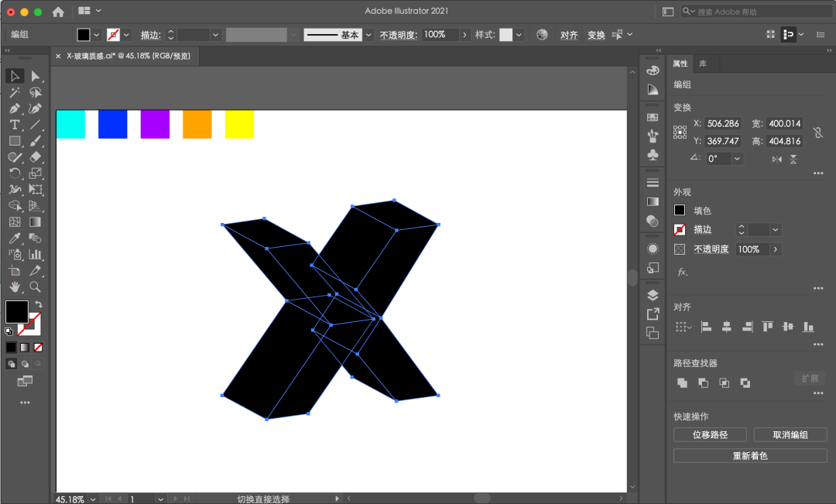
Task: Enable Draw Normal mode
Action: pyautogui.click(x=11, y=364)
